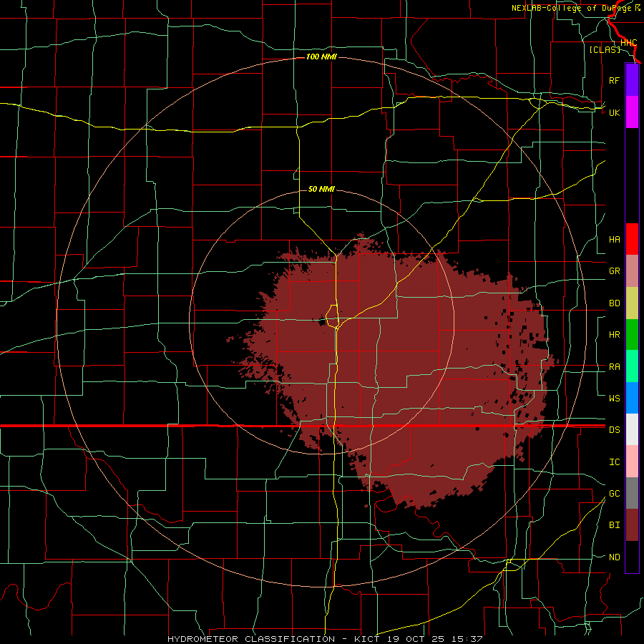This screenshot has height=644, width=644.
Task: Click the RF legend label
Action: [x=614, y=80]
